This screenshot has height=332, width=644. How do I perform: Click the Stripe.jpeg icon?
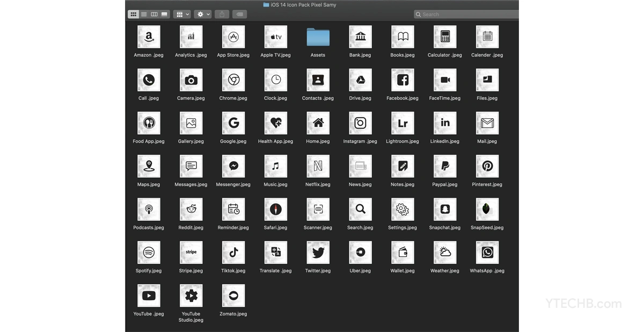pyautogui.click(x=191, y=252)
